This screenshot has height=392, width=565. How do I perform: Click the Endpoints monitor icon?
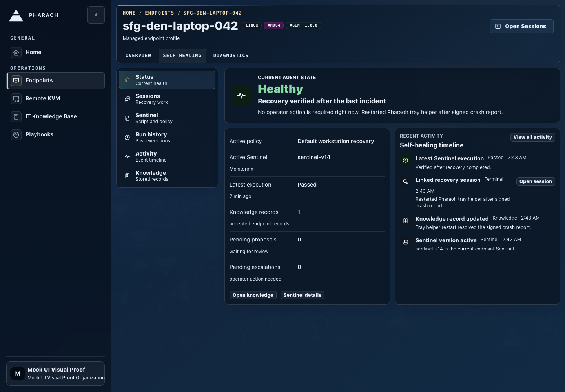point(16,81)
